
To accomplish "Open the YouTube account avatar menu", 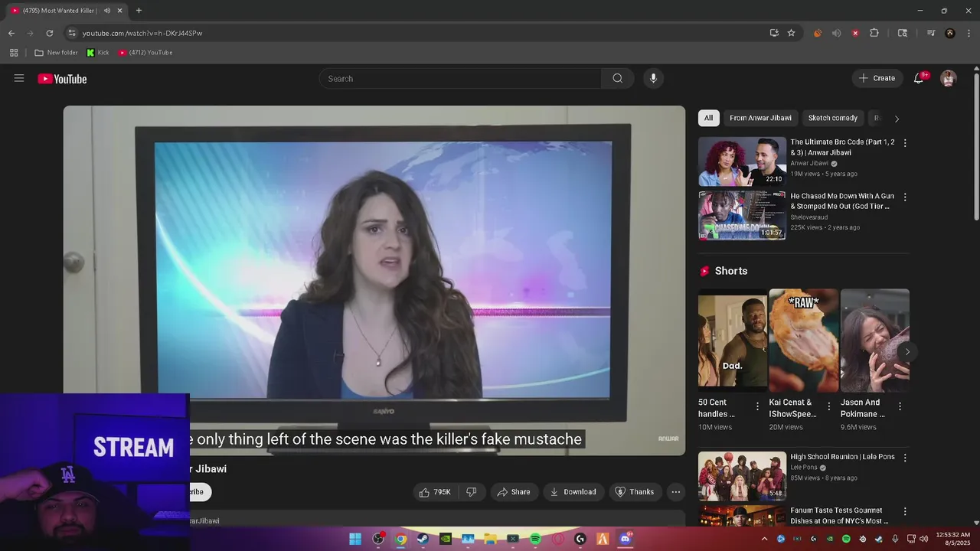I will tap(949, 78).
